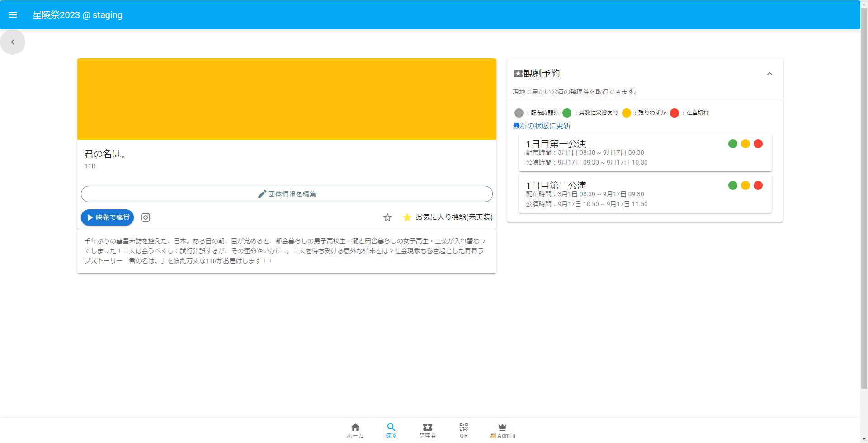Click the gray 配布時間外 legend dot
This screenshot has width=868, height=443.
[519, 113]
